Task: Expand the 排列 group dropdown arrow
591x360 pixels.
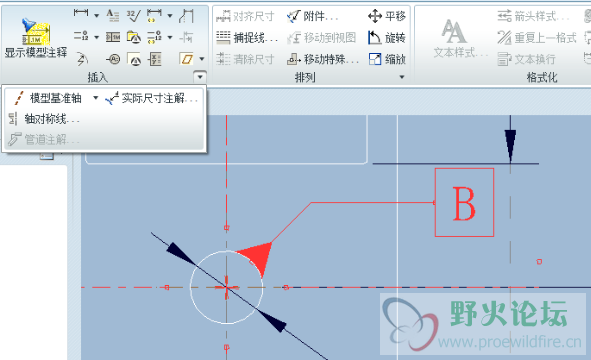Action: coord(402,77)
